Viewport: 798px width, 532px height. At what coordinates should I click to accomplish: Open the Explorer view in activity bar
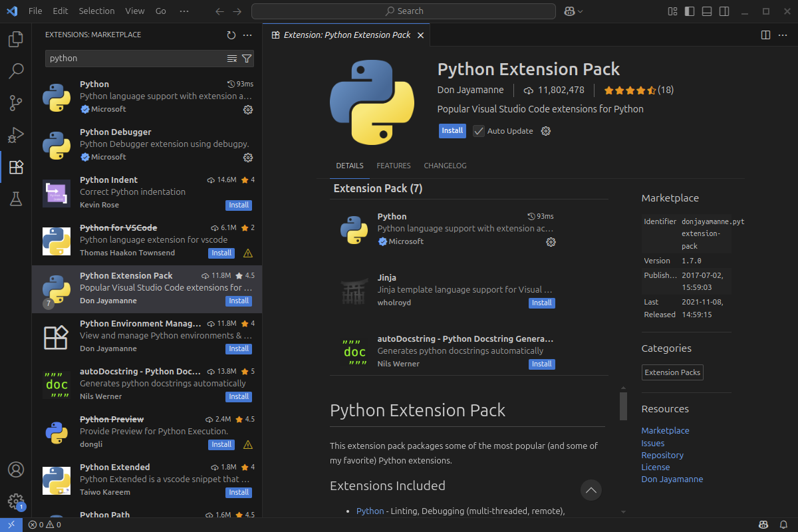point(16,40)
